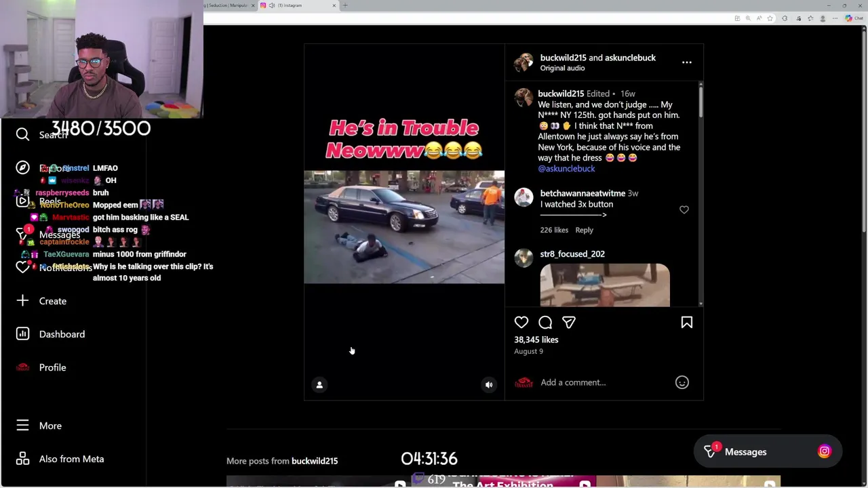Open the browser settings ellipsis menu
This screenshot has height=488, width=868.
point(834,18)
